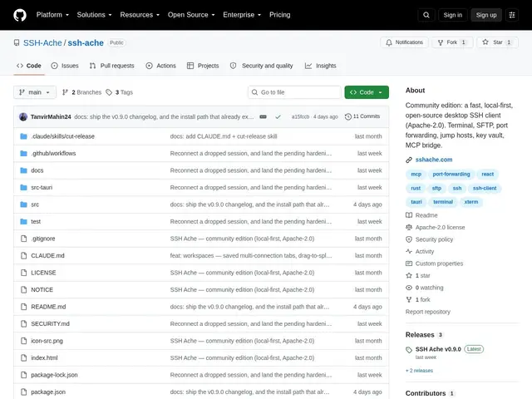The width and height of the screenshot is (532, 399).
Task: Click the icon beside Custom properties
Action: click(x=409, y=264)
